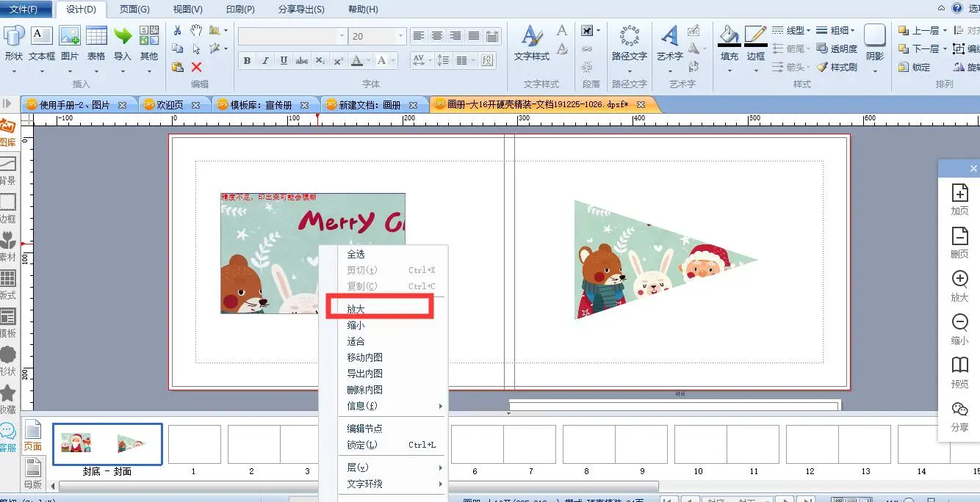
Task: Open the 其他 insert options
Action: (x=149, y=43)
